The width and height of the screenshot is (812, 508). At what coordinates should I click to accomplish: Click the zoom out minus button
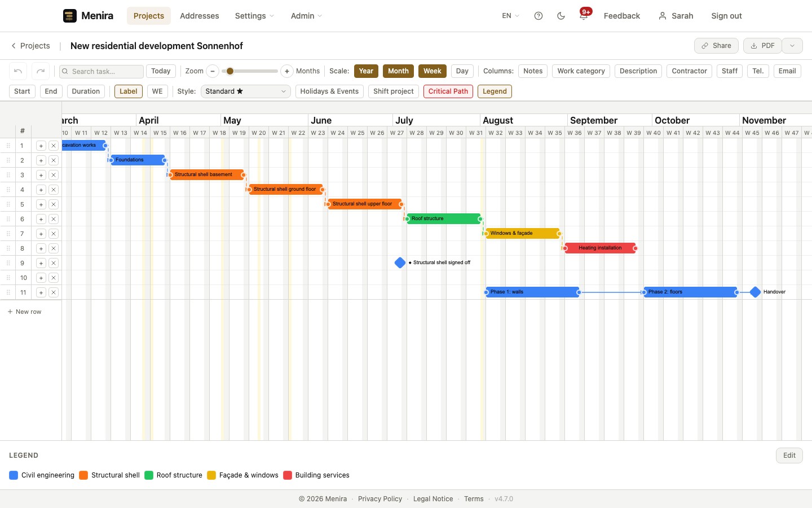(213, 71)
